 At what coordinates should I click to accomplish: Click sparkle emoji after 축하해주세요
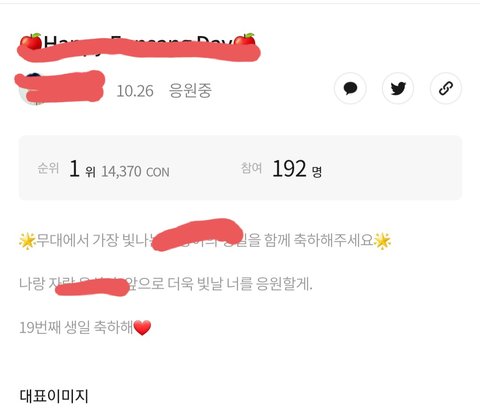click(383, 241)
